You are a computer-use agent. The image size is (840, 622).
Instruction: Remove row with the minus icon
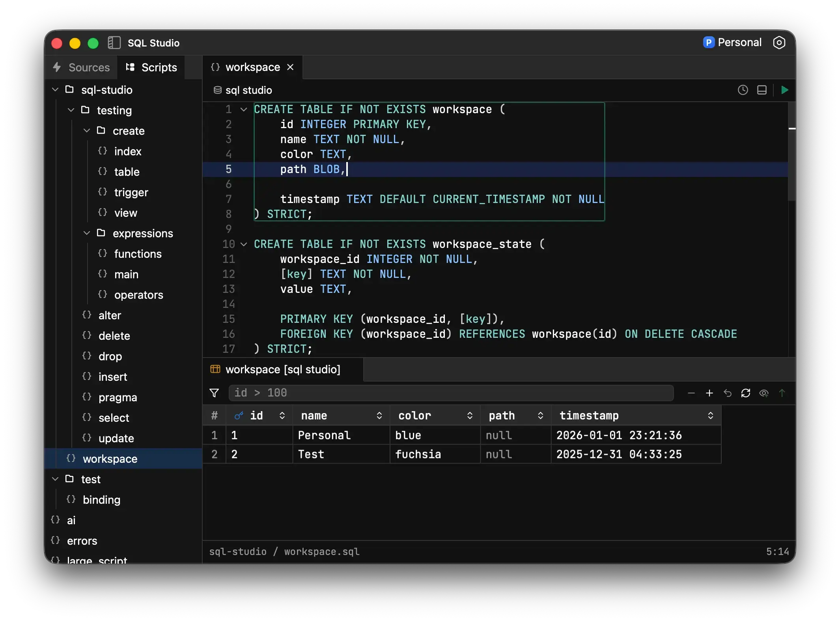pos(691,393)
